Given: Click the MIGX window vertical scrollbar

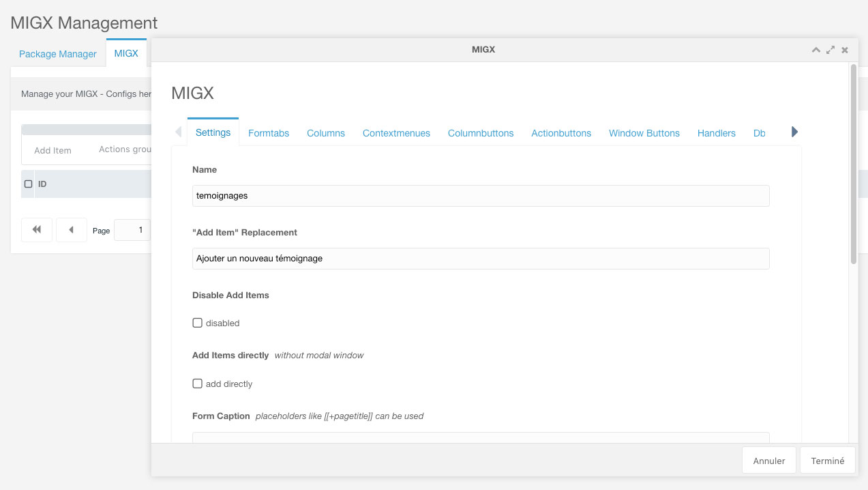Looking at the screenshot, I should click(x=853, y=164).
